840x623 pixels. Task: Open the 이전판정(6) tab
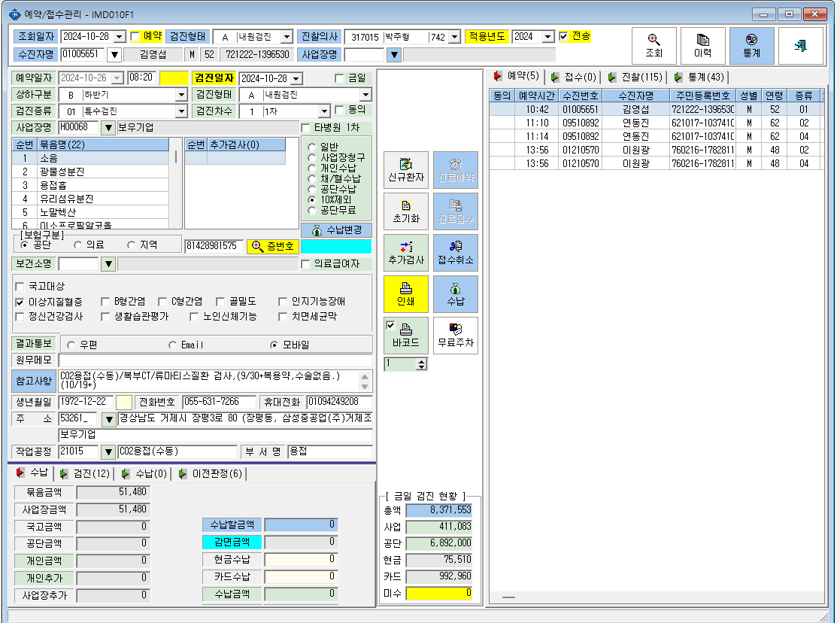pos(211,473)
